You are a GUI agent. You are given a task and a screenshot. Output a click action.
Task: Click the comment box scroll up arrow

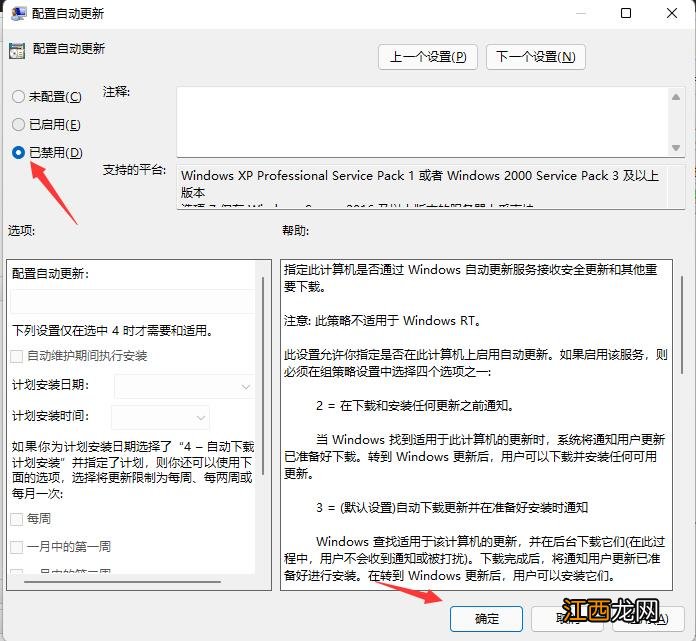click(676, 97)
